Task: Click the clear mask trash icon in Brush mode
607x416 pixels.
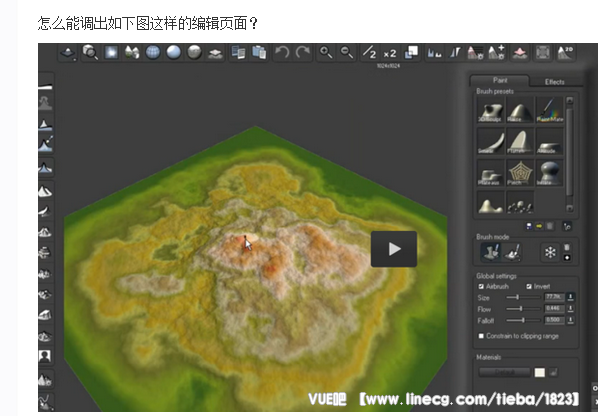Action: tap(567, 247)
